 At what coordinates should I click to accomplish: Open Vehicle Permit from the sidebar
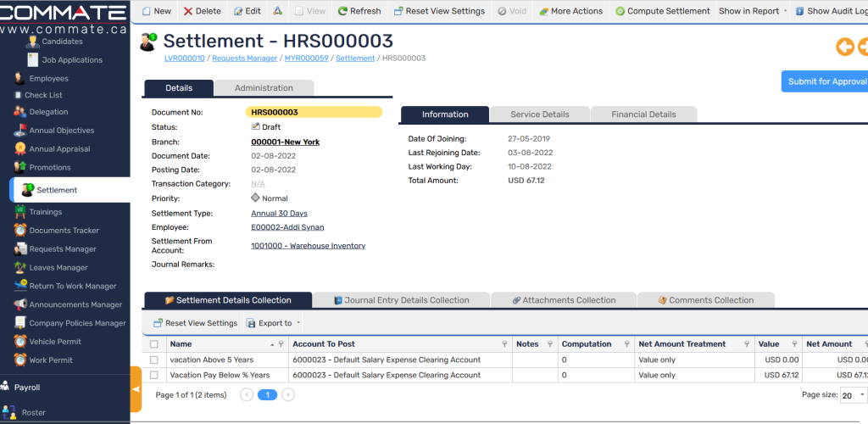[x=55, y=342]
